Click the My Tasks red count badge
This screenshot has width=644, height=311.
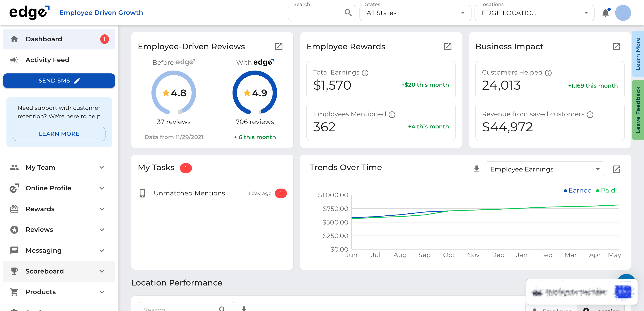[185, 168]
